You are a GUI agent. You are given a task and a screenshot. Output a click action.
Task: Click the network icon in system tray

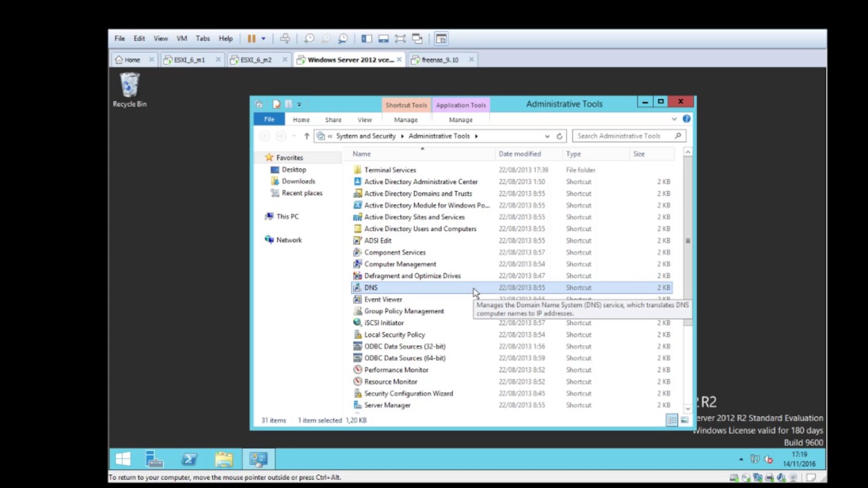755,459
